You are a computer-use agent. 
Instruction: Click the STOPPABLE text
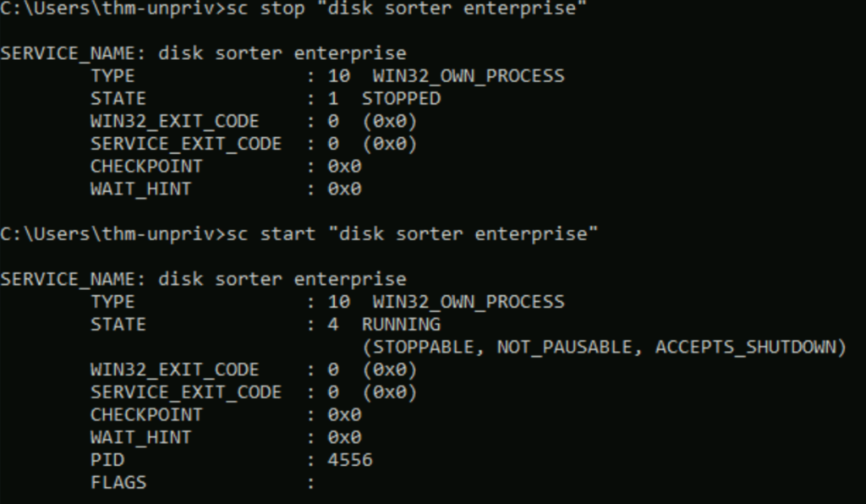425,348
